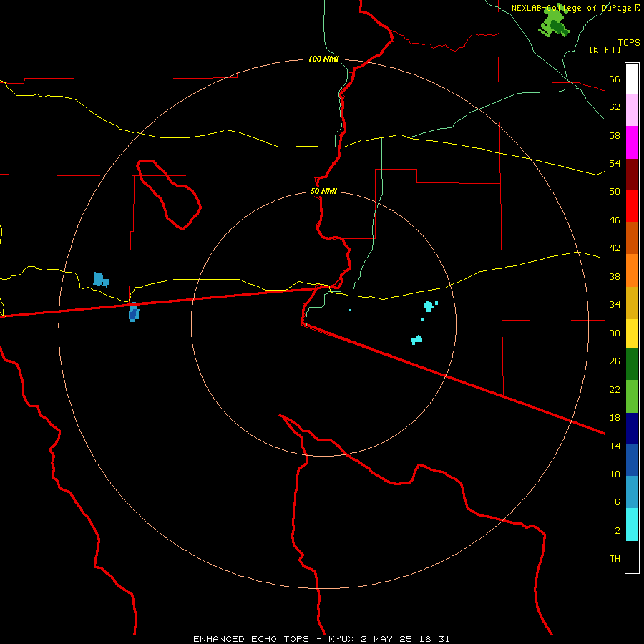Click the "50" legend value
644x644 pixels.
(x=615, y=191)
